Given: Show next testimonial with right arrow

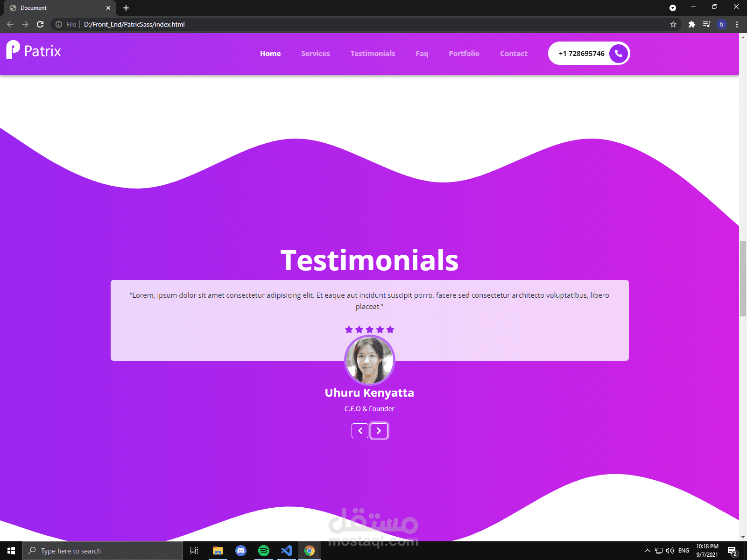Looking at the screenshot, I should click(x=379, y=431).
